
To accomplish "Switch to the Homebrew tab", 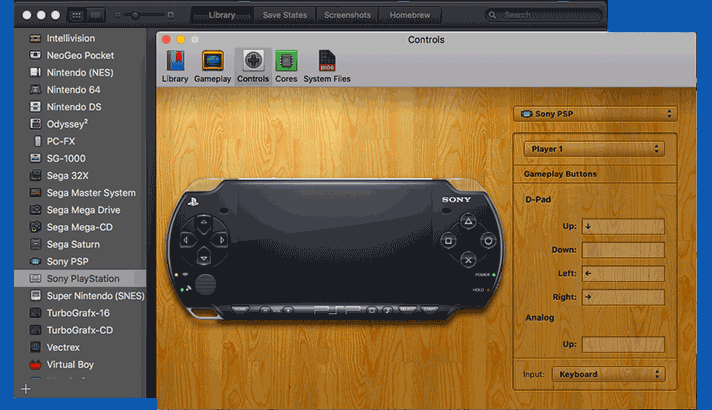I will [x=410, y=15].
